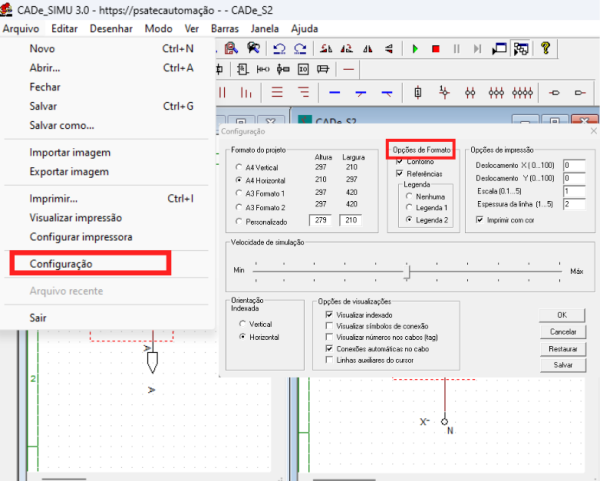This screenshot has height=481, width=600.
Task: Select the Legenda 1 radio button
Action: [409, 207]
